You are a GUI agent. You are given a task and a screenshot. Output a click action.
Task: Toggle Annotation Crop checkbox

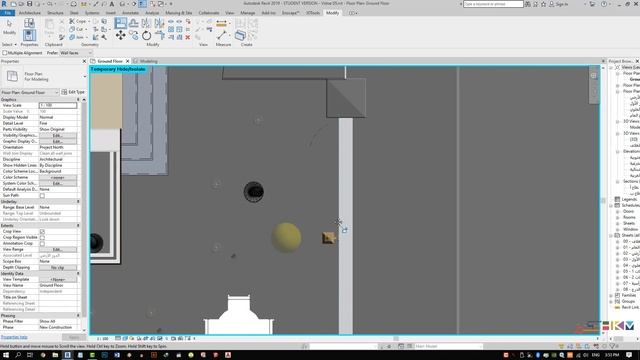pyautogui.click(x=42, y=244)
